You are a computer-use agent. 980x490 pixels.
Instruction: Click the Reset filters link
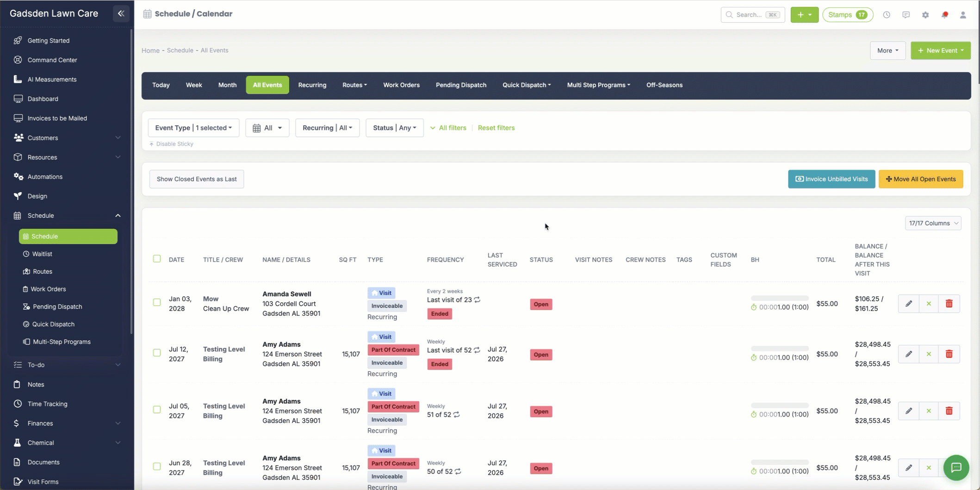496,128
